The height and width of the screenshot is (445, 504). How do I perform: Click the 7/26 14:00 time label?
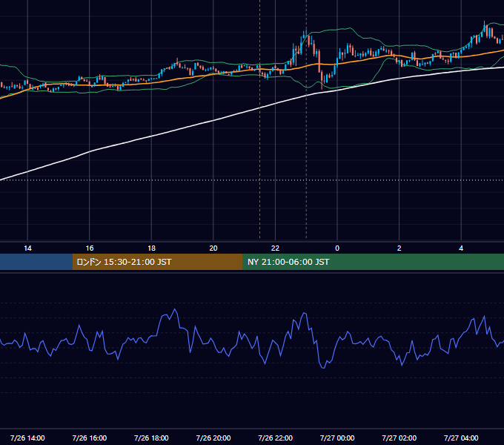click(x=27, y=438)
